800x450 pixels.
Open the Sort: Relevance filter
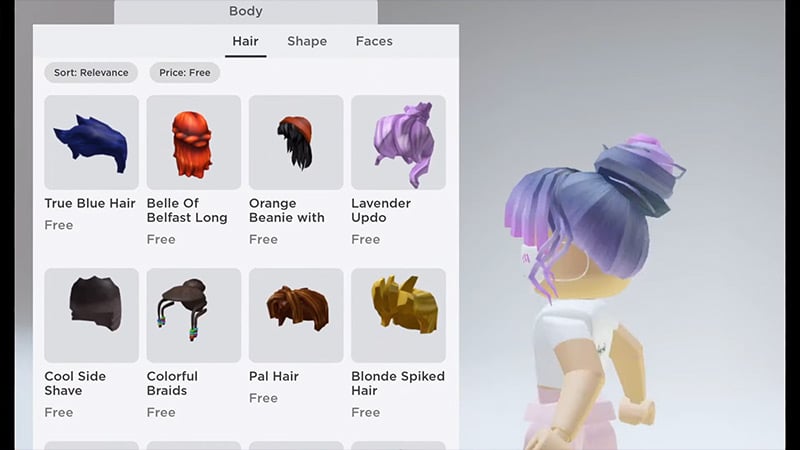coord(91,72)
